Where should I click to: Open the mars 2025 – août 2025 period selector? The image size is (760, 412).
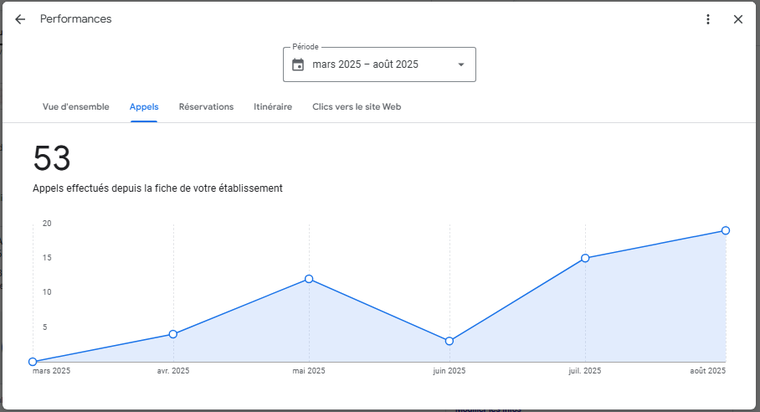[365, 65]
